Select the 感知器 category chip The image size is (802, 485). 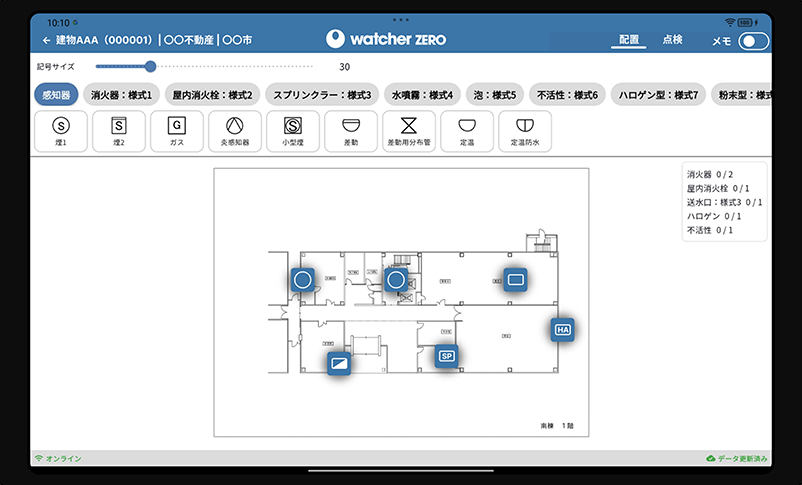(55, 95)
